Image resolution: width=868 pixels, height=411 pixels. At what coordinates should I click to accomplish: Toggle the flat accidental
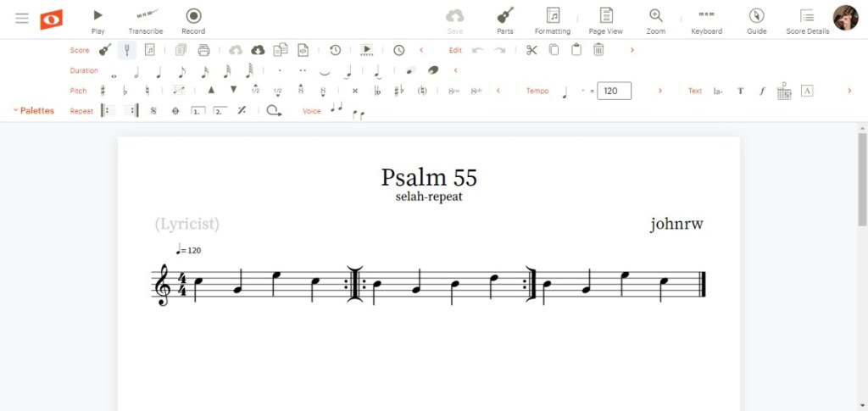[x=125, y=91]
